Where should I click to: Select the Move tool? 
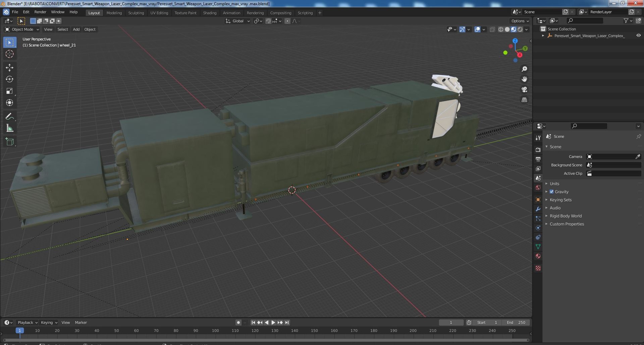tap(10, 67)
